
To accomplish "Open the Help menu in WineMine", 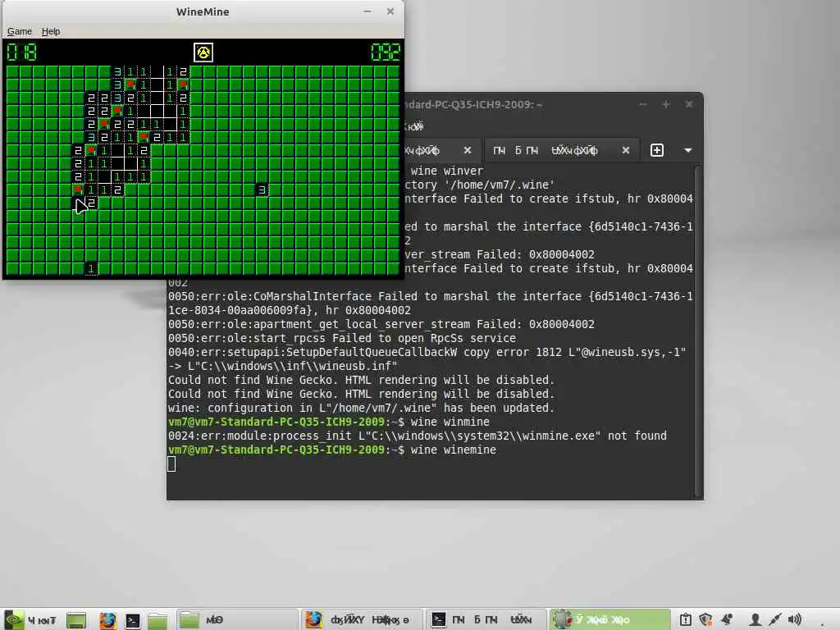I will (51, 32).
